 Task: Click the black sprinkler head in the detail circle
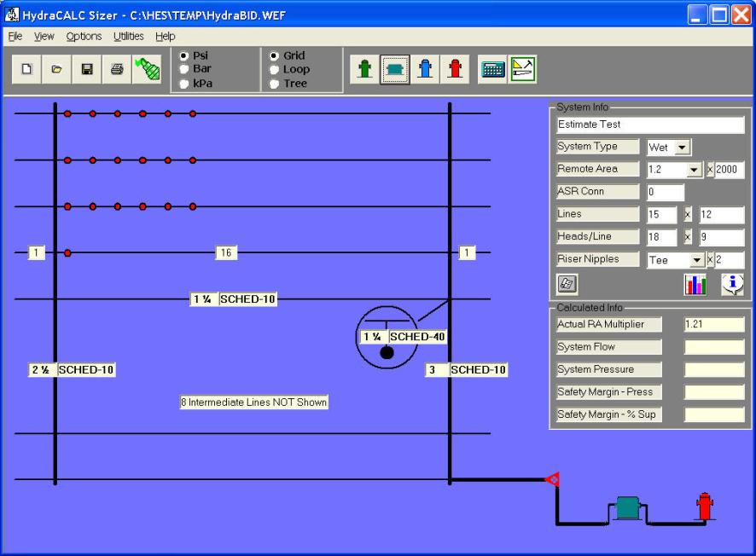pos(387,353)
